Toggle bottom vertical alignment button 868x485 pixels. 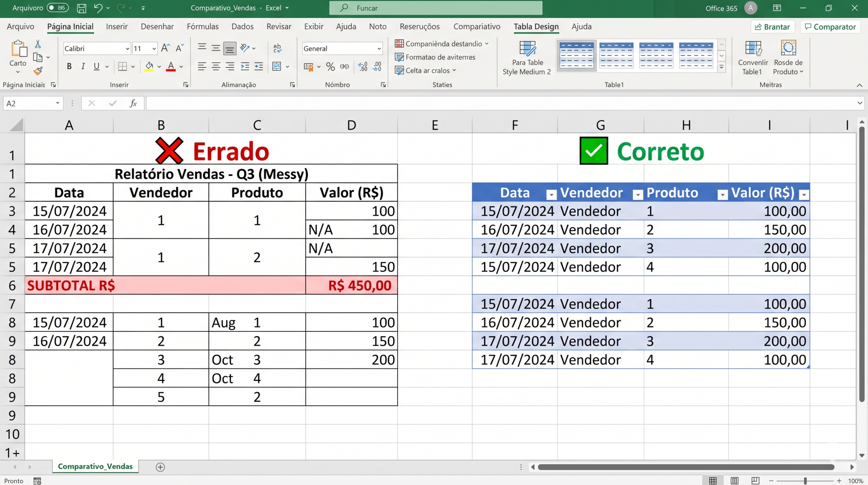point(230,48)
